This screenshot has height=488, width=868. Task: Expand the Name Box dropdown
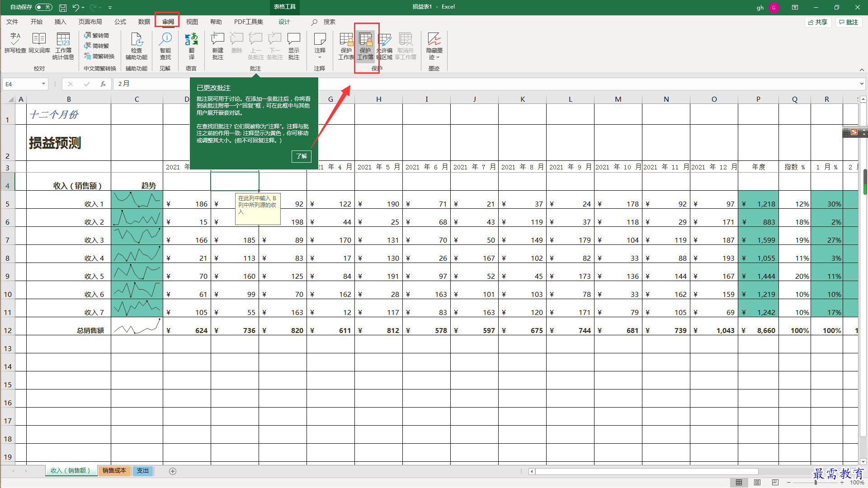coord(43,84)
